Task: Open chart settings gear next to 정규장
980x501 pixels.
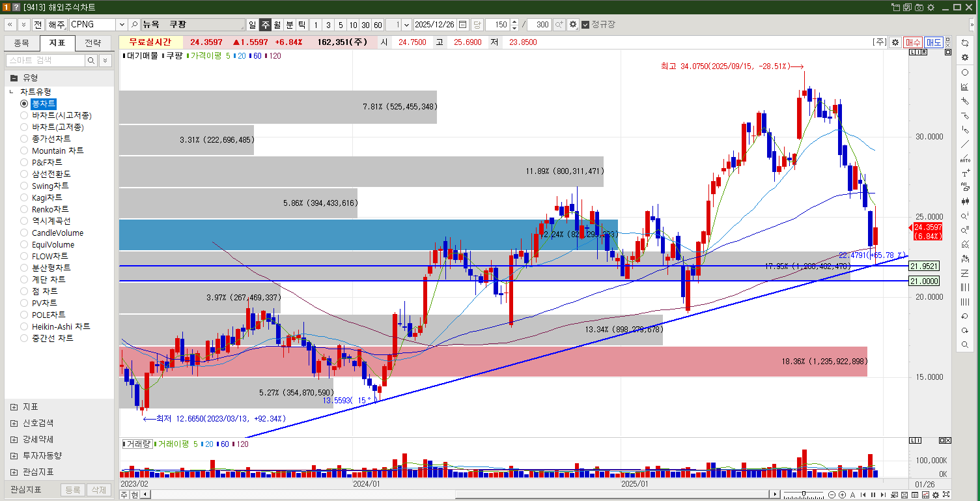Action: [x=573, y=25]
